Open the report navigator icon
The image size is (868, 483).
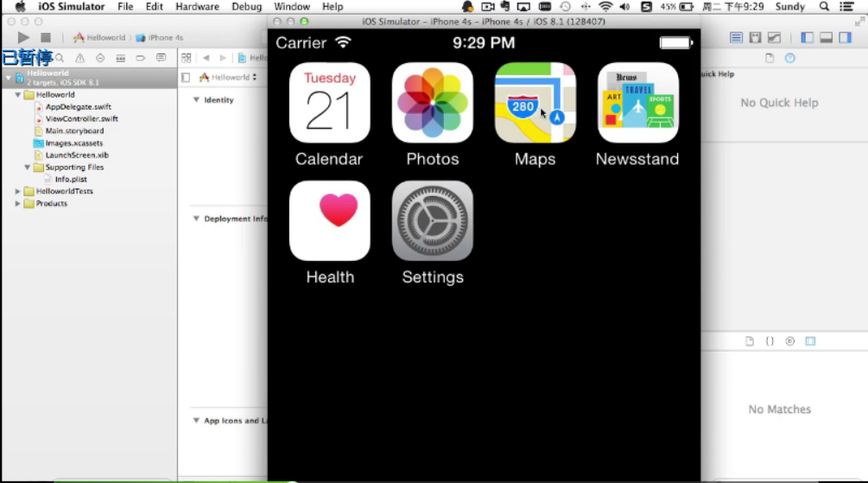162,58
